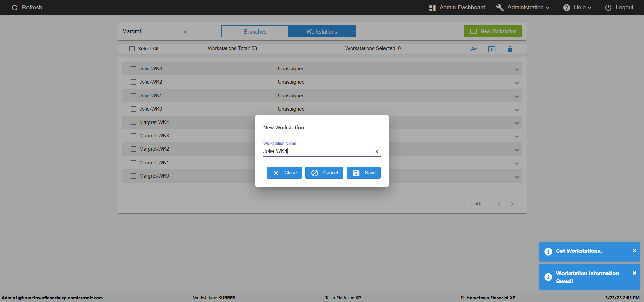Tick the checkbox for Jolie-WK0
Viewport: 644px width, 302px height.
133,109
